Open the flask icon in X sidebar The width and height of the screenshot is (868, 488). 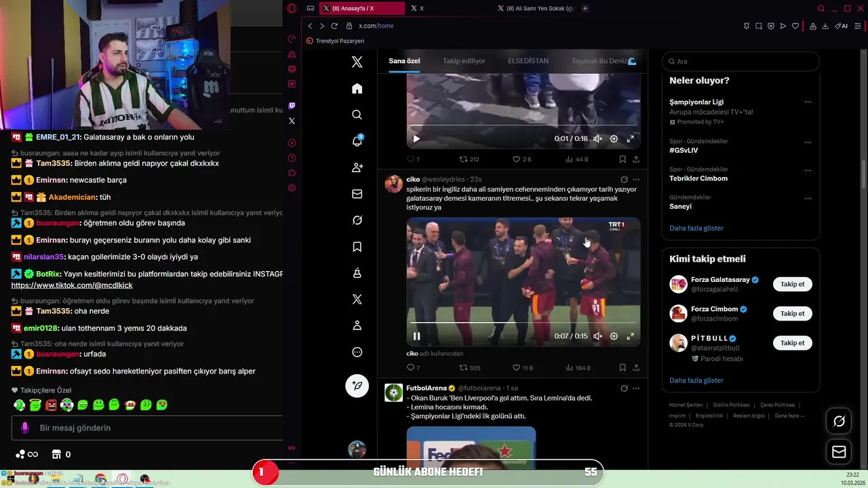click(357, 273)
